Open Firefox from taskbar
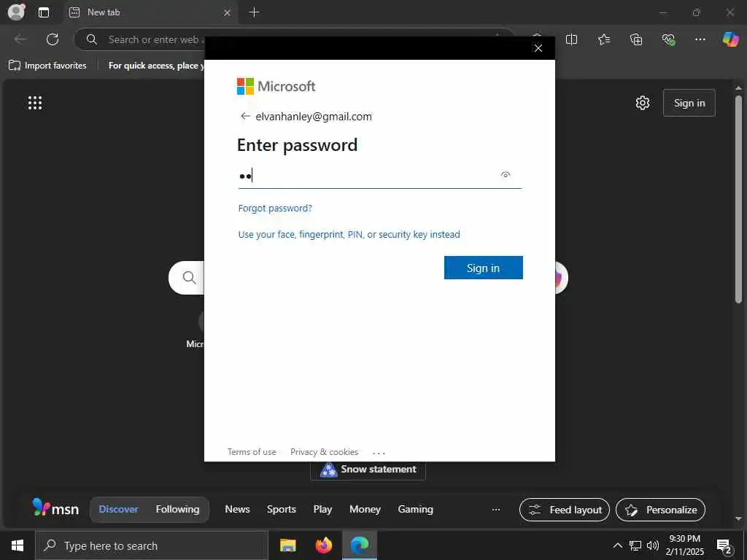This screenshot has height=560, width=747. click(323, 545)
